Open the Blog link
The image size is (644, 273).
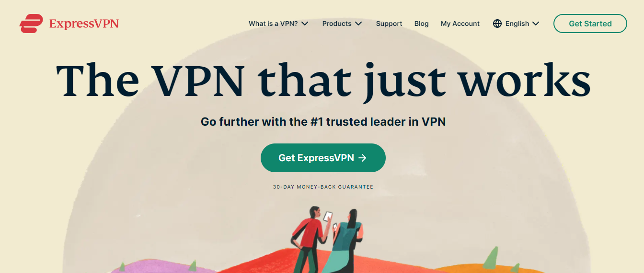(x=422, y=24)
